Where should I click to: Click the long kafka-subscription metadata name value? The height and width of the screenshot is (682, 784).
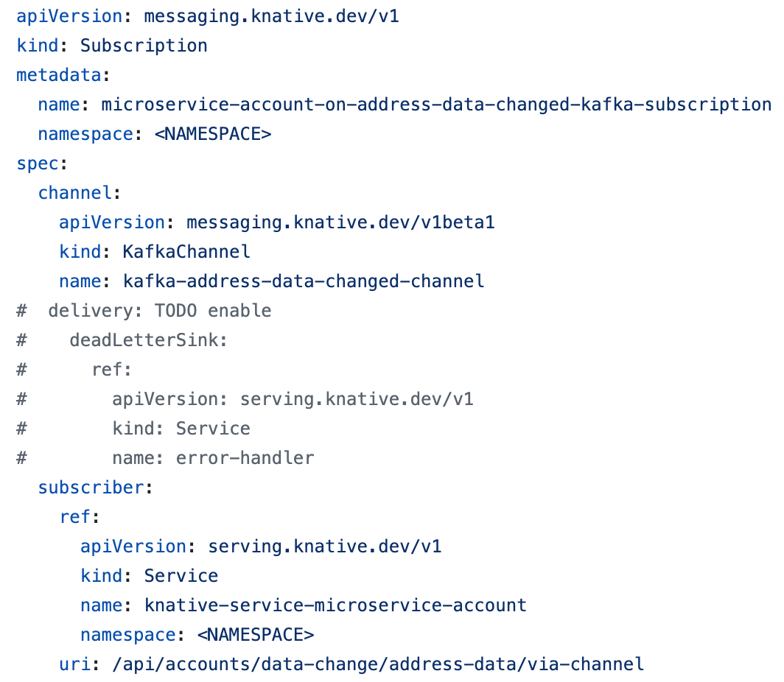(x=436, y=105)
